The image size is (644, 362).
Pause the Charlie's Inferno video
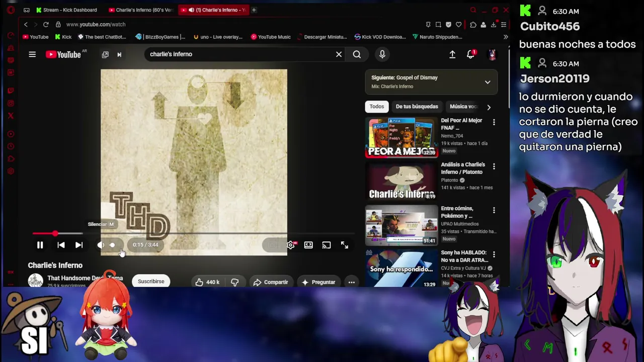40,245
